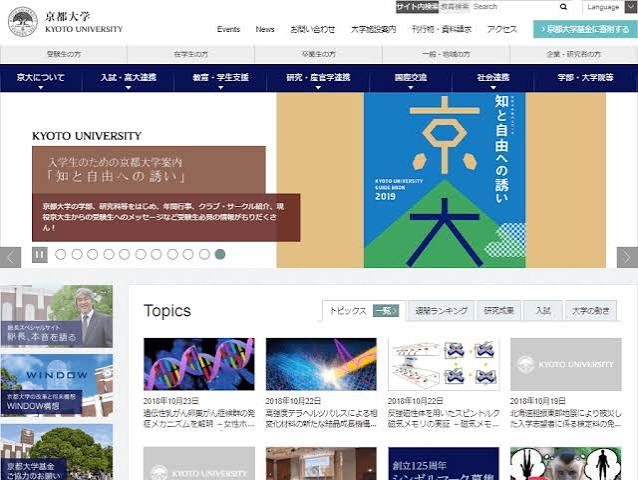Expand the 研究・産官学連携 menu
This screenshot has width=638, height=480.
[x=318, y=78]
